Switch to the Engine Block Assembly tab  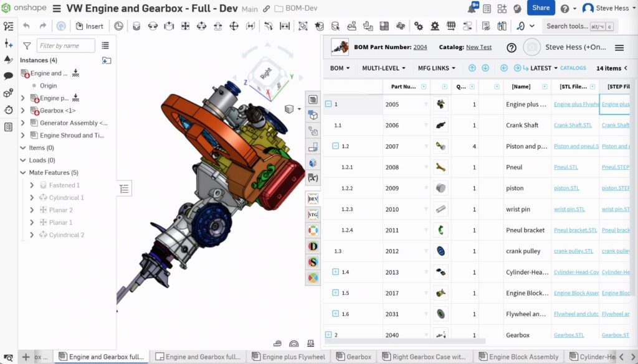[518, 357]
